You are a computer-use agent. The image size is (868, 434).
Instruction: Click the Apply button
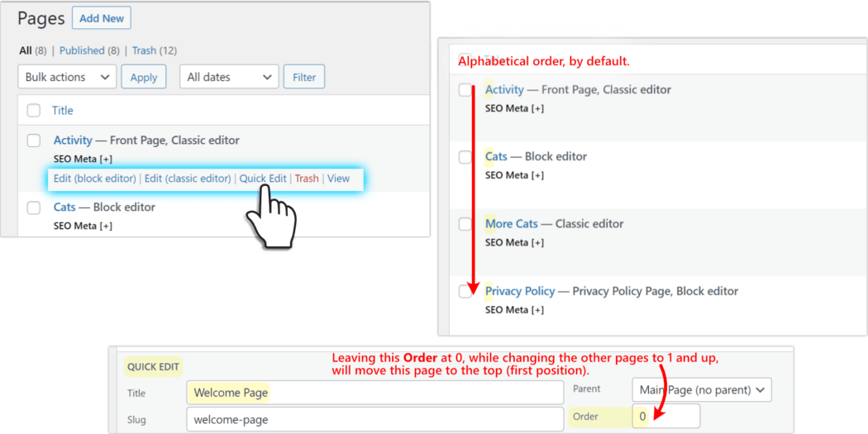tap(143, 77)
